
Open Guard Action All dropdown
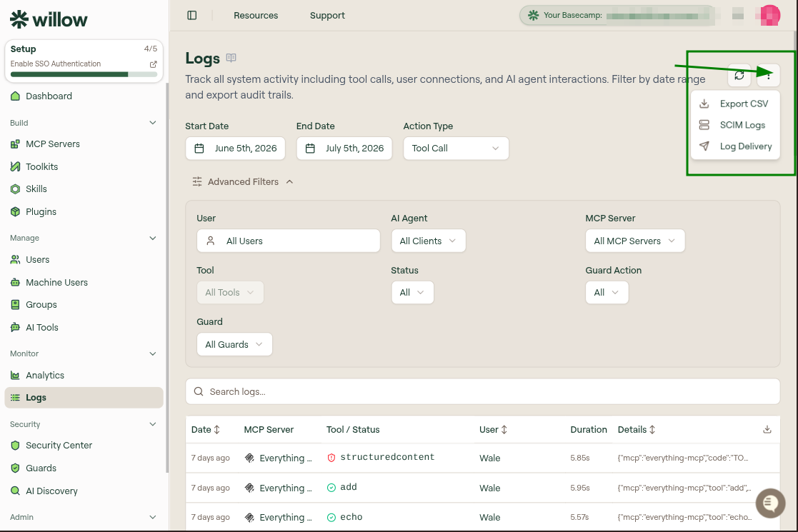coord(607,293)
